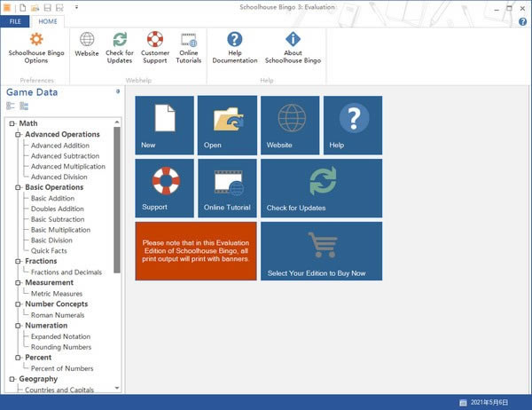Click the Website globe icon in ribbon
Viewport: 532px width, 410px height.
pyautogui.click(x=87, y=40)
